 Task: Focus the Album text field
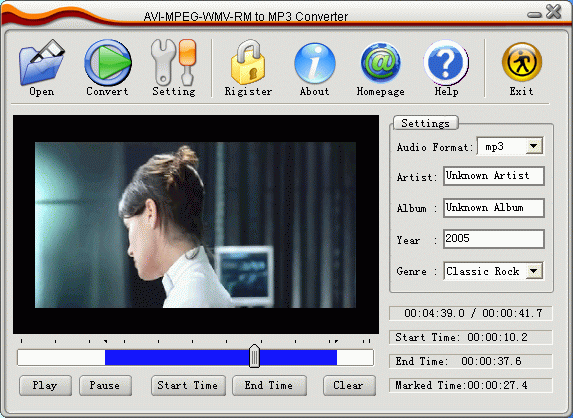click(494, 208)
